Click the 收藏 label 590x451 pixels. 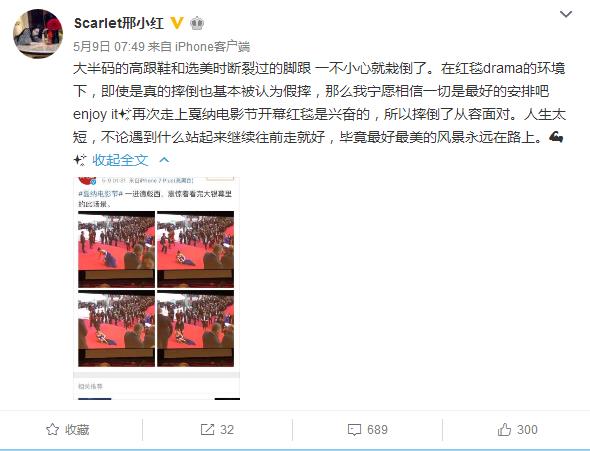click(x=77, y=430)
